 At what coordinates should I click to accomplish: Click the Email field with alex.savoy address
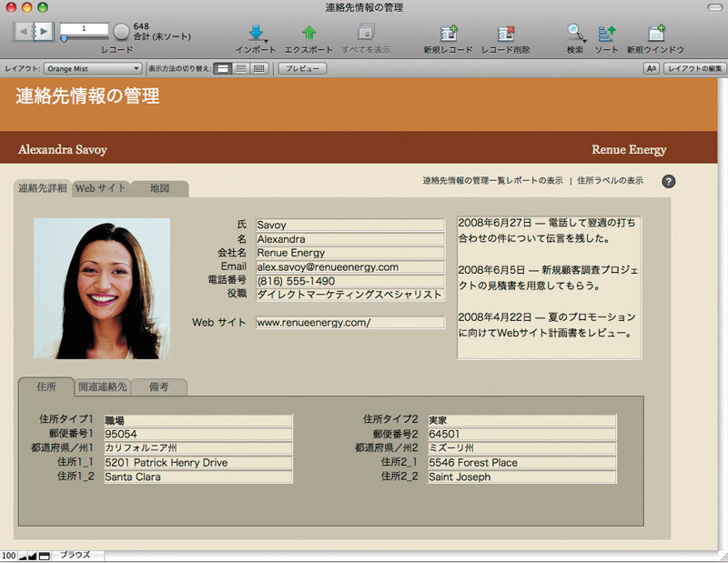pyautogui.click(x=349, y=266)
